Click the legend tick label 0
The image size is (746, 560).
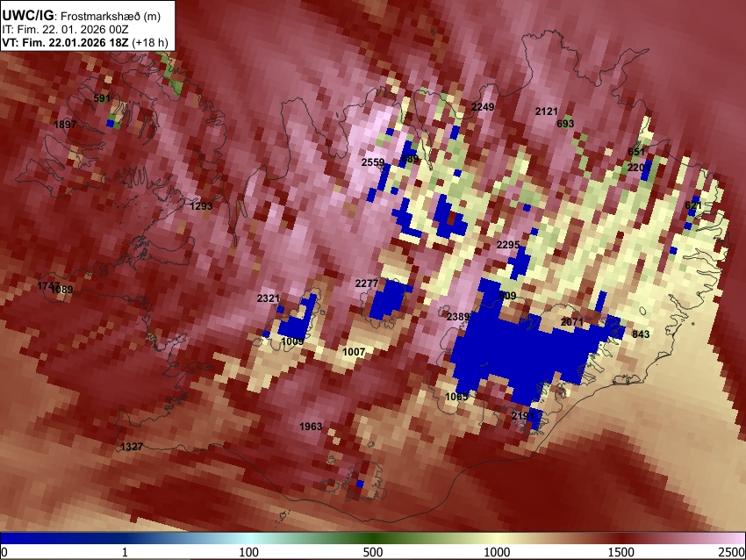4,552
